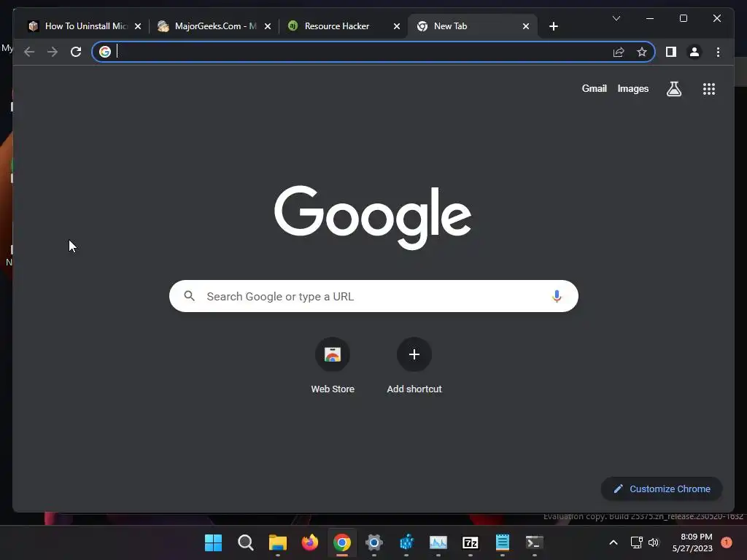
Task: Share this page icon in address bar
Action: pos(619,52)
